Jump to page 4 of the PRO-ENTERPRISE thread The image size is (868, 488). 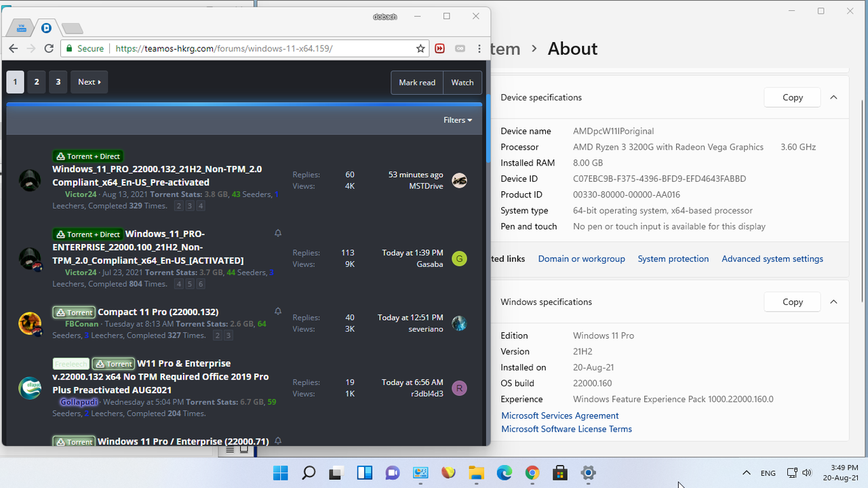(x=179, y=285)
